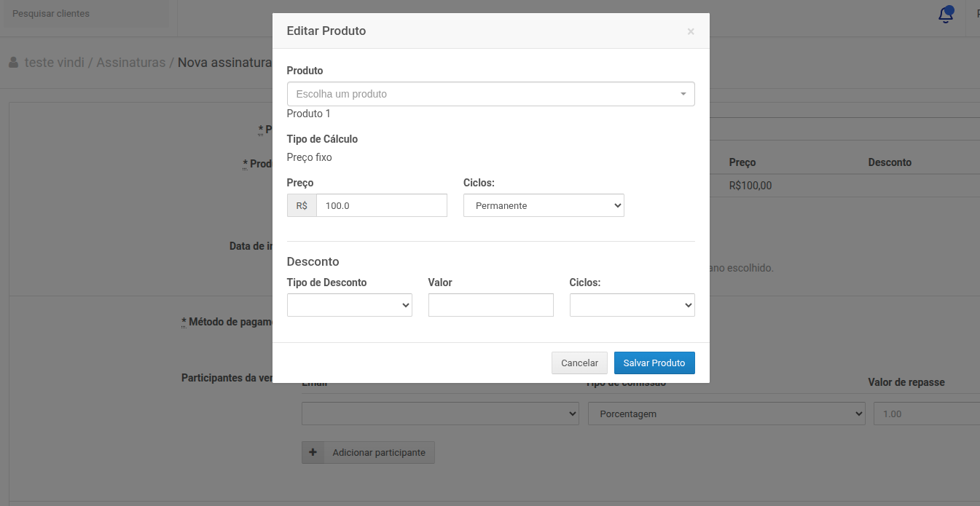Screen dimensions: 980x506
Task: Click the discount Valor input field
Action: [x=490, y=305]
